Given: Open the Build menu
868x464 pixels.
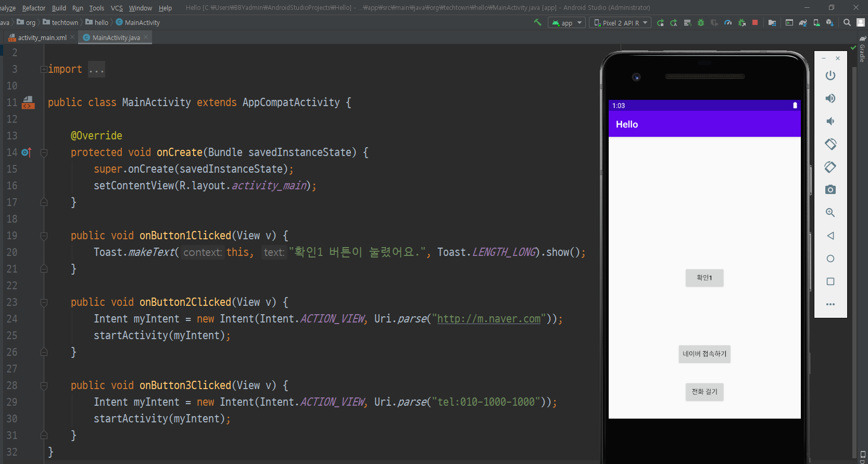Looking at the screenshot, I should (59, 8).
